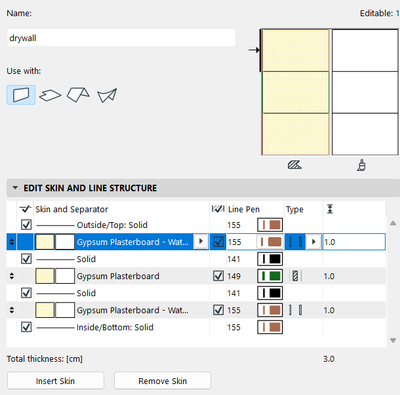Viewport: 400px width, 395px height.
Task: Click the Name field containing drywall
Action: tap(121, 38)
